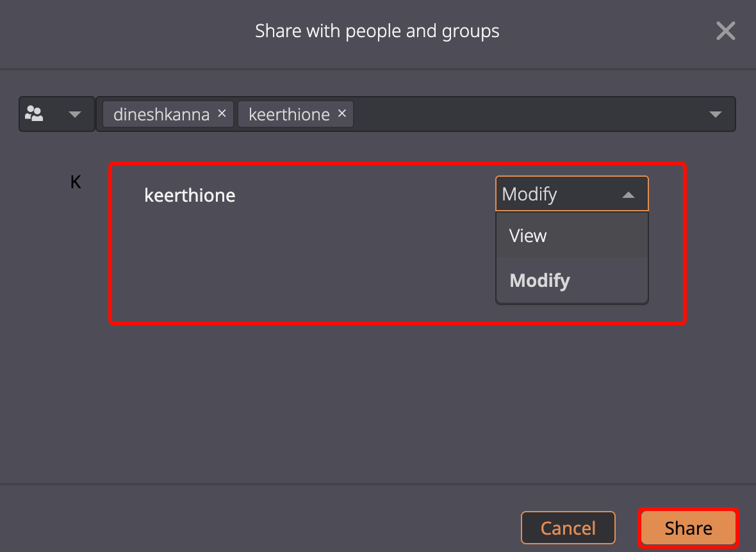Expand the recipient type dropdown arrow
This screenshot has width=756, height=552.
[75, 114]
